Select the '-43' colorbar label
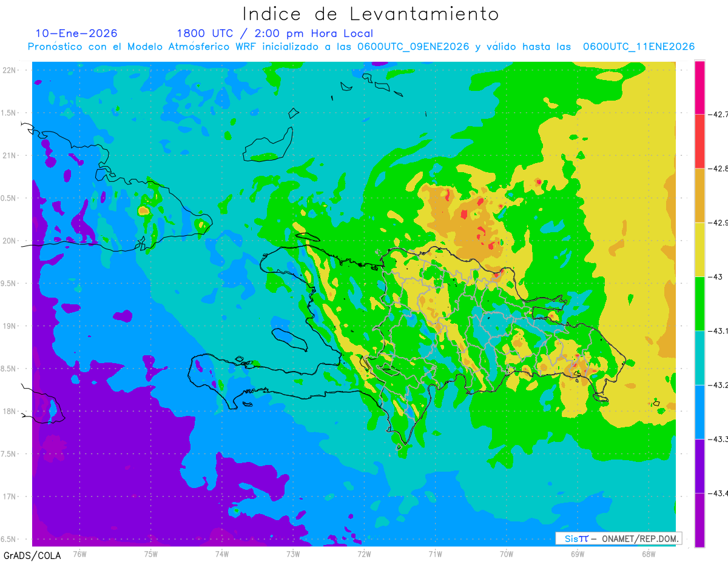This screenshot has height=562, width=728. coord(716,276)
